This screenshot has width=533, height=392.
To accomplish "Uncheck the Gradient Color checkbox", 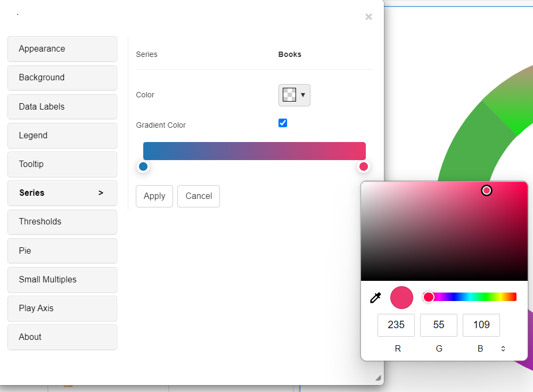I will (283, 122).
